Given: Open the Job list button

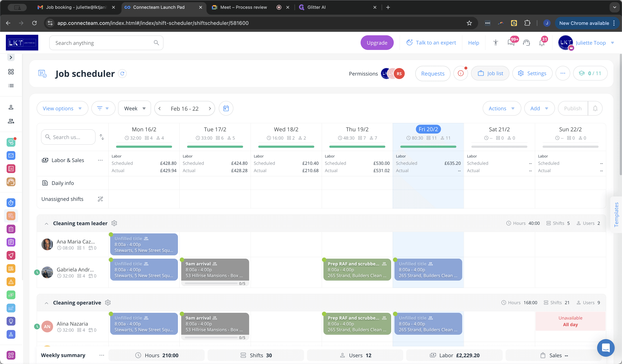Looking at the screenshot, I should [x=490, y=74].
